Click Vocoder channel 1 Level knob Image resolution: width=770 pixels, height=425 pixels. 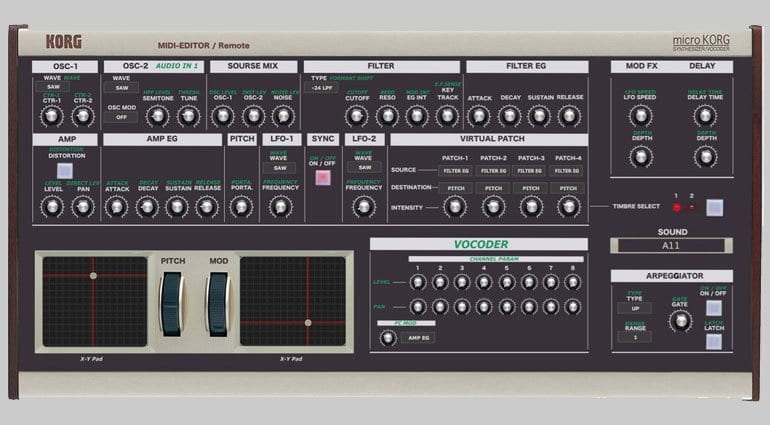(417, 283)
